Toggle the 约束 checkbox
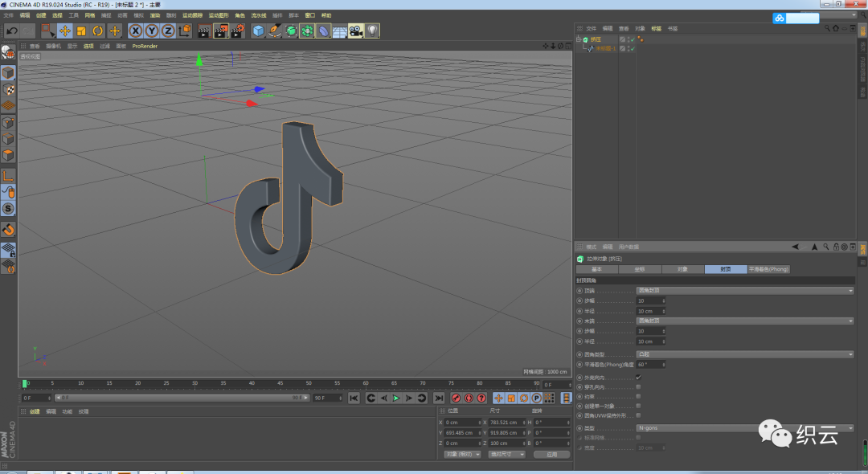Viewport: 868px width, 474px height. 638,397
